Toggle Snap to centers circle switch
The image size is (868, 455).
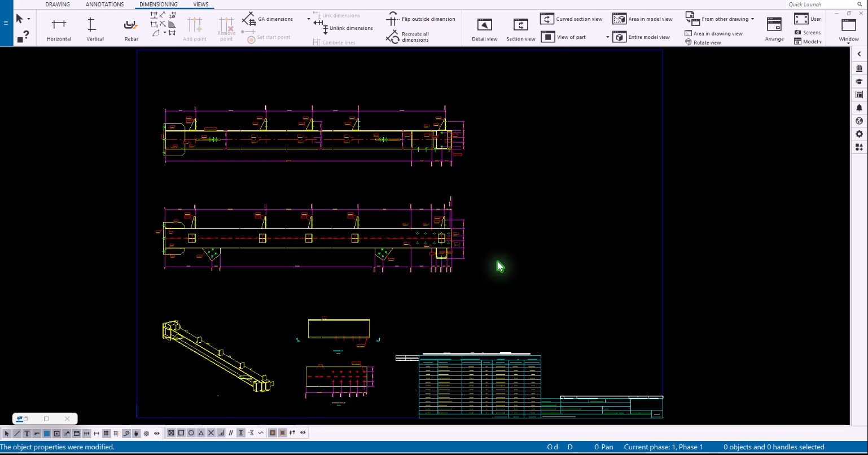[x=191, y=433]
